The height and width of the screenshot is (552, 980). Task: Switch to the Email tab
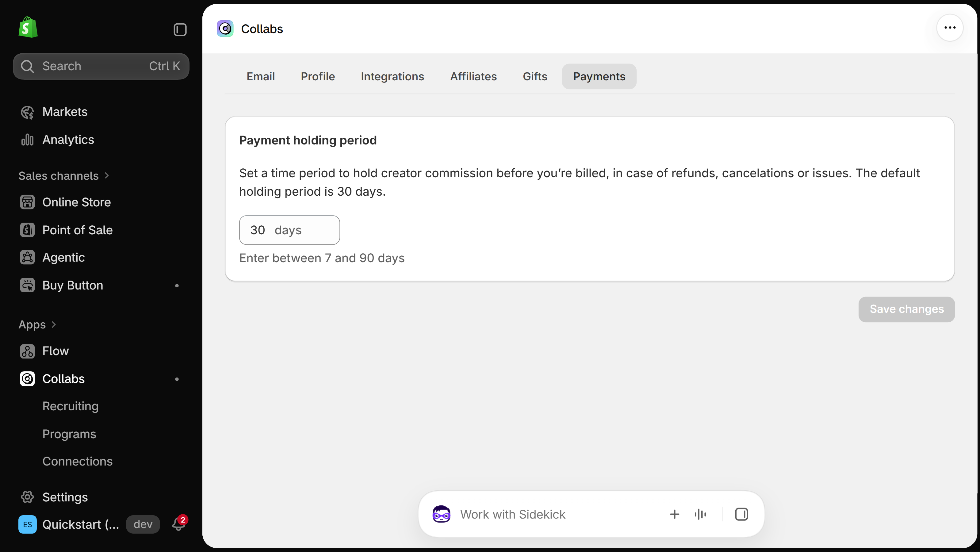coord(261,76)
